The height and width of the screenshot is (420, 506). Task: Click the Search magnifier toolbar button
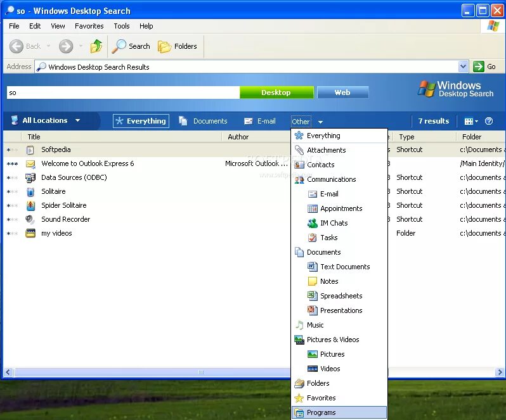tap(131, 46)
